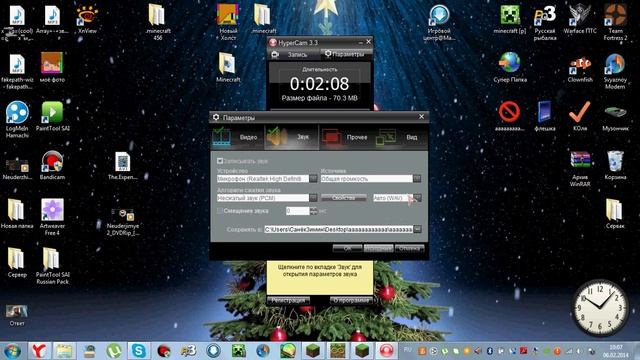This screenshot has height=360, width=640.
Task: Open the sound compression algorithm dropdown
Action: pyautogui.click(x=313, y=198)
